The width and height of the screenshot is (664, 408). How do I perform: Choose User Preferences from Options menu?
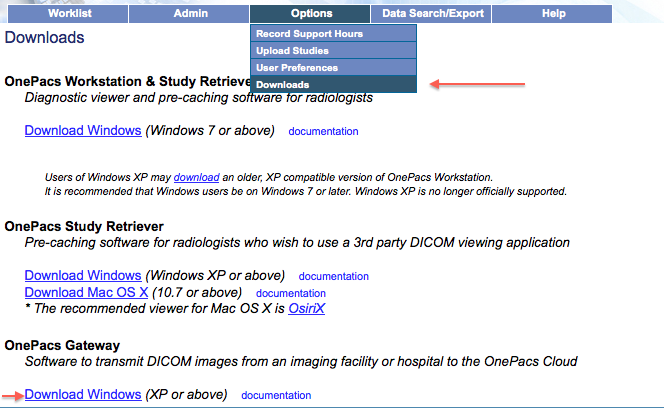[x=333, y=67]
